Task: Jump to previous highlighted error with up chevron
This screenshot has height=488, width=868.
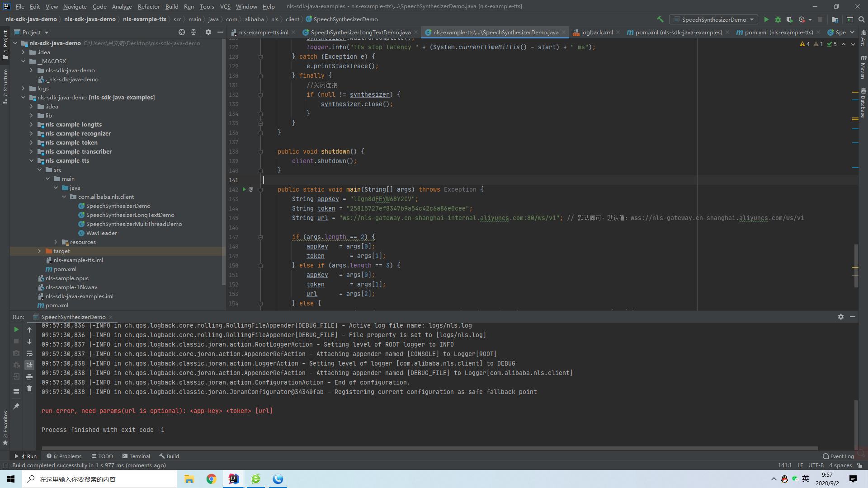Action: pos(844,44)
